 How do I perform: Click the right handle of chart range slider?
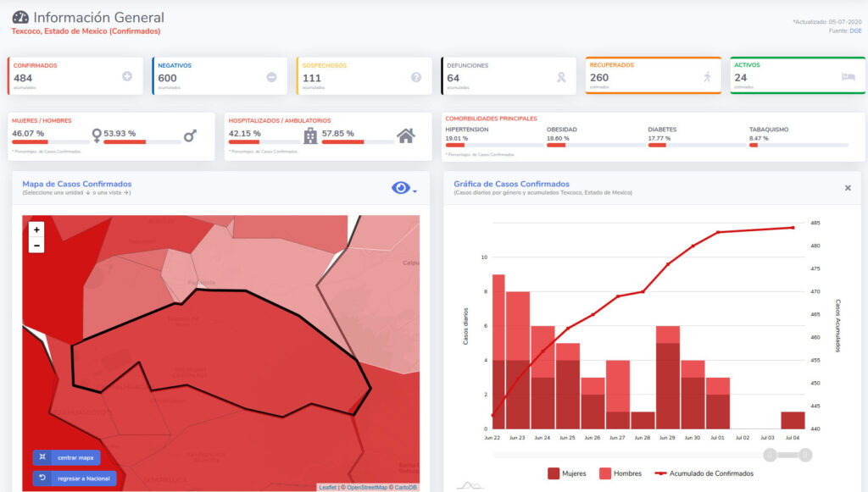click(x=805, y=456)
